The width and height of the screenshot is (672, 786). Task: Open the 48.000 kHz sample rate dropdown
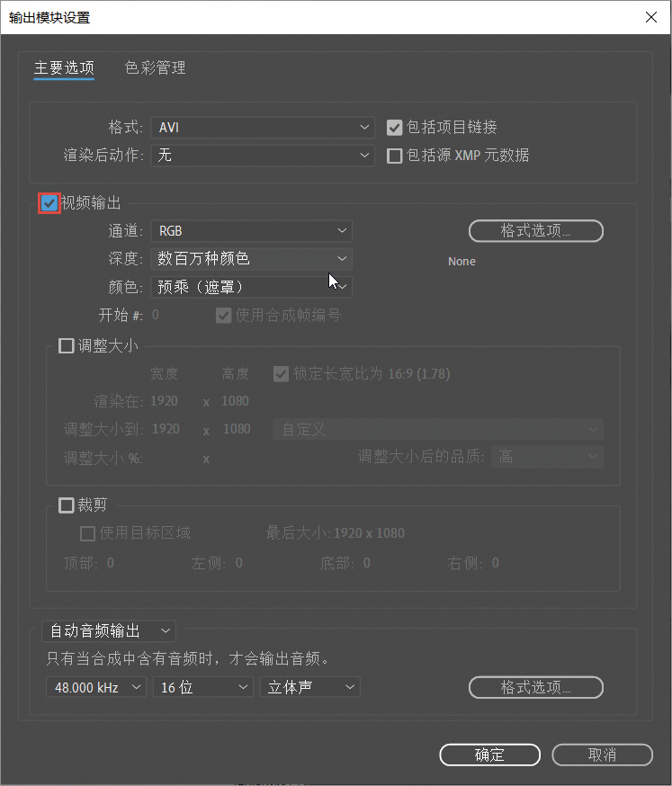coord(96,687)
